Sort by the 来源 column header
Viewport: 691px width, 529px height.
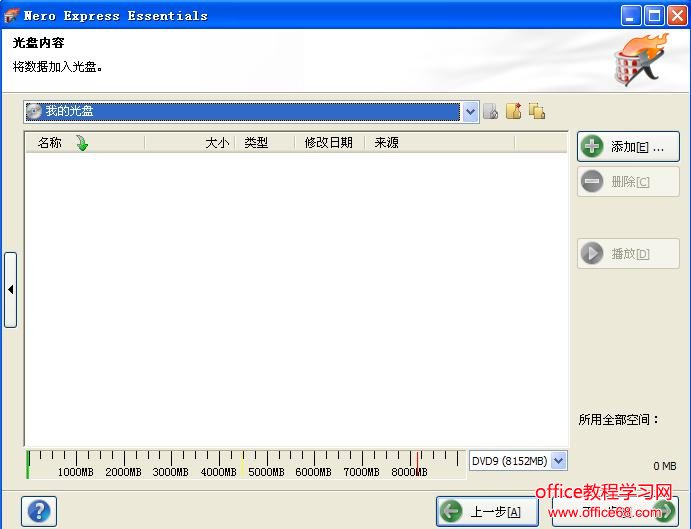[439, 143]
